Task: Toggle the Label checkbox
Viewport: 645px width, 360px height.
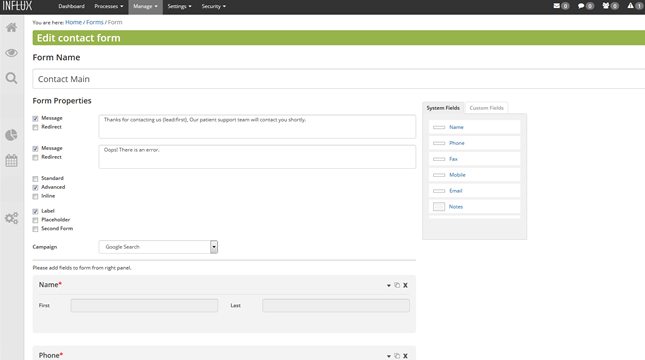Action: tap(35, 211)
